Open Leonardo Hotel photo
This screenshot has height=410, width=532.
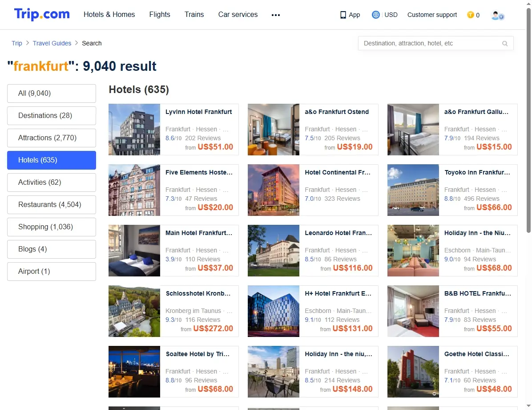click(x=274, y=250)
